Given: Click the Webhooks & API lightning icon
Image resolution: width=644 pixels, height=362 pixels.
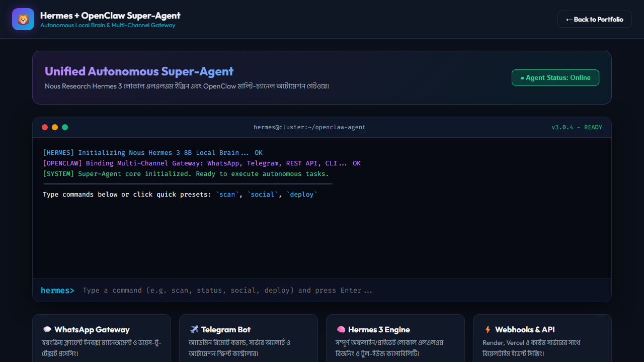Looking at the screenshot, I should (488, 330).
